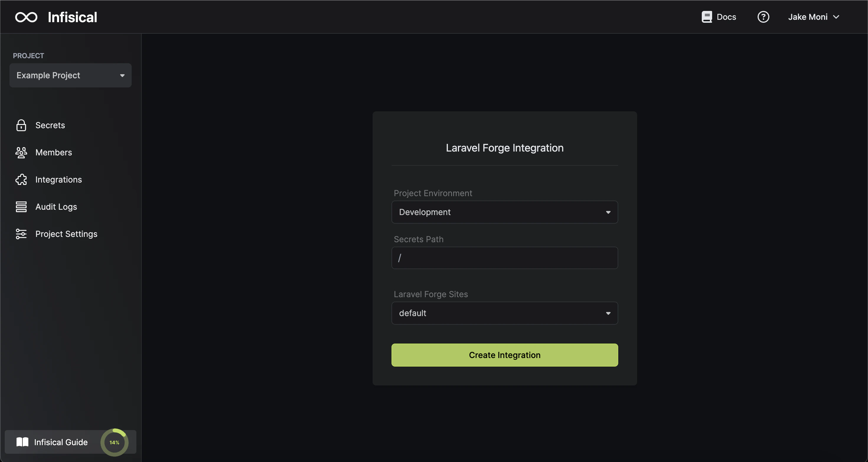Click the PROJECT section label

28,56
